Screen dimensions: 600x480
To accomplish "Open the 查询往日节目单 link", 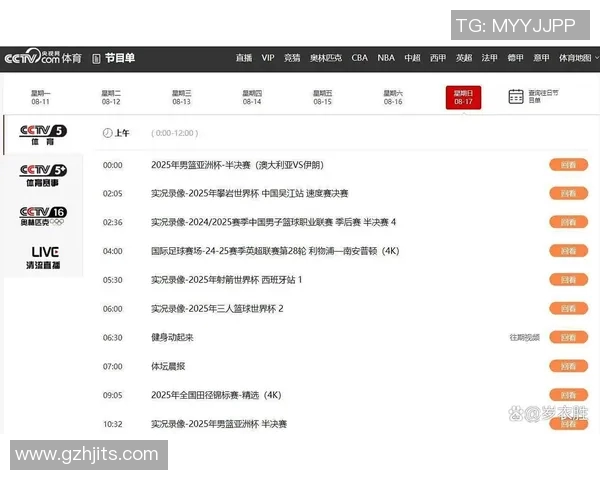I will (543, 96).
